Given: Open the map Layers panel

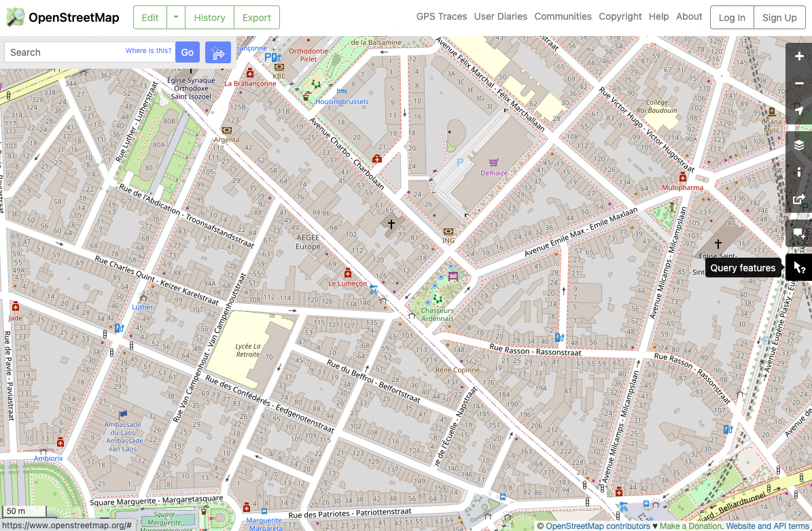Looking at the screenshot, I should [799, 145].
